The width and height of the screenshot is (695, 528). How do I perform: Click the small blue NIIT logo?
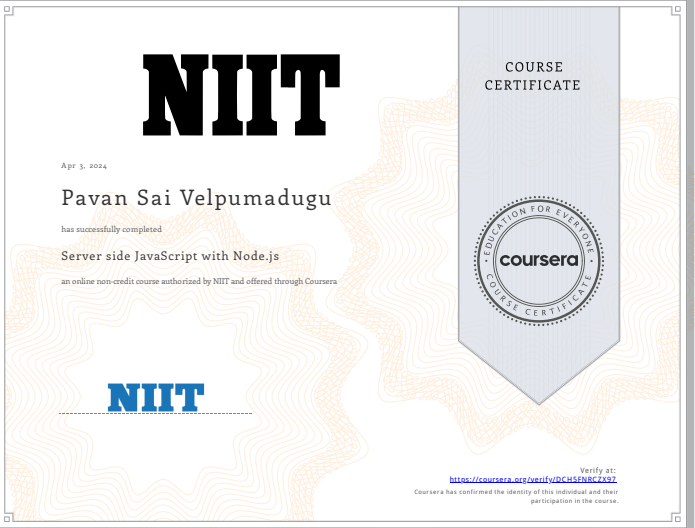155,397
